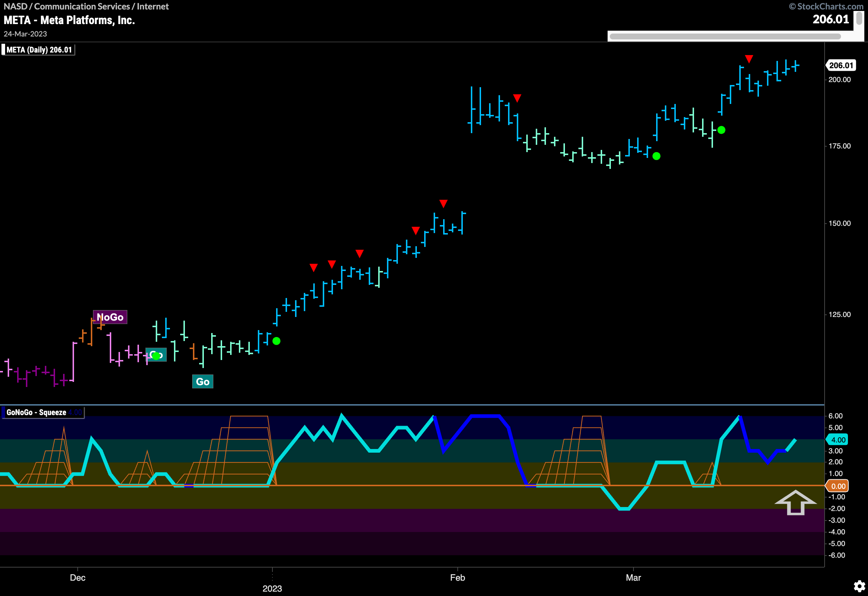This screenshot has width=868, height=596.
Task: Click the vertical scrollbar thumb beside price 206.01
Action: coord(859,18)
